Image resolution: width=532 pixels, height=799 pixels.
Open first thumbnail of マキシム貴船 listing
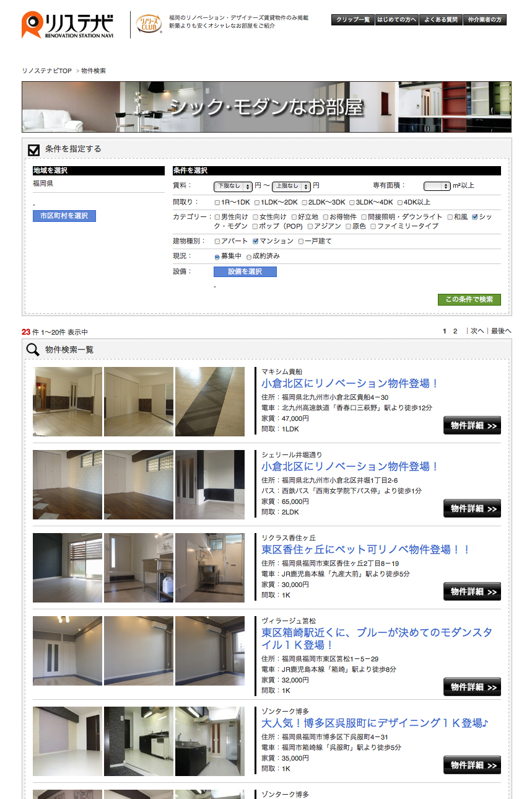[x=68, y=402]
